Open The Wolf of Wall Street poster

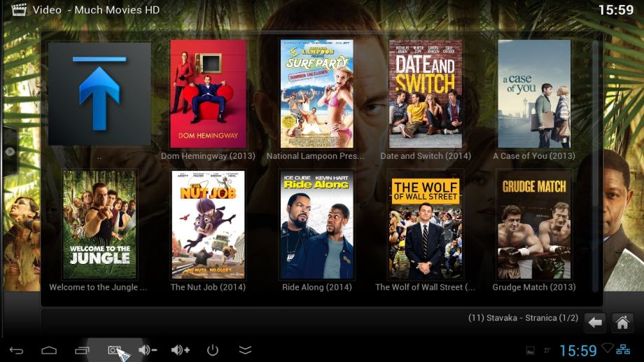(426, 225)
